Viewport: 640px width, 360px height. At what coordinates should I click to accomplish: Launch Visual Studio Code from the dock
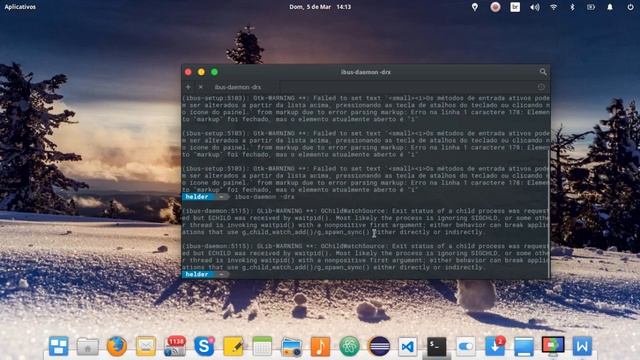tap(407, 346)
